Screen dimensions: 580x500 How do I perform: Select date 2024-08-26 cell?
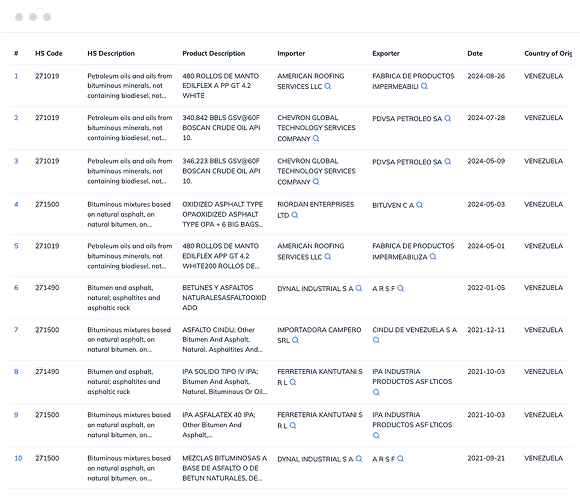click(486, 76)
